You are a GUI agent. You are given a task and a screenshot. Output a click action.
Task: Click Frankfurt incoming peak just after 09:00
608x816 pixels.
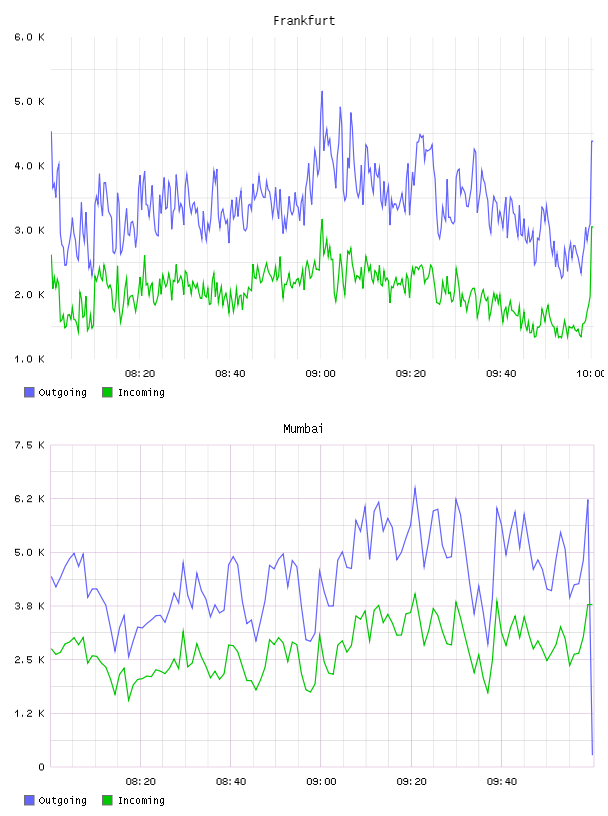click(x=322, y=220)
